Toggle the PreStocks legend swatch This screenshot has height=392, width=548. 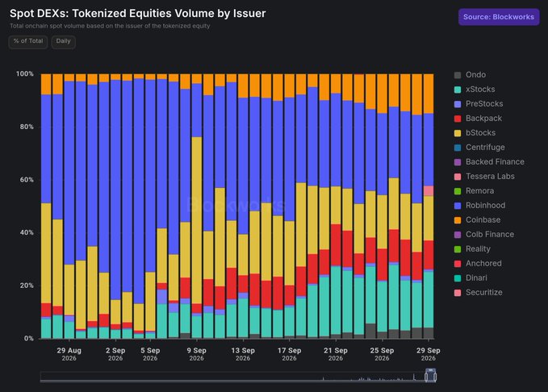(458, 104)
